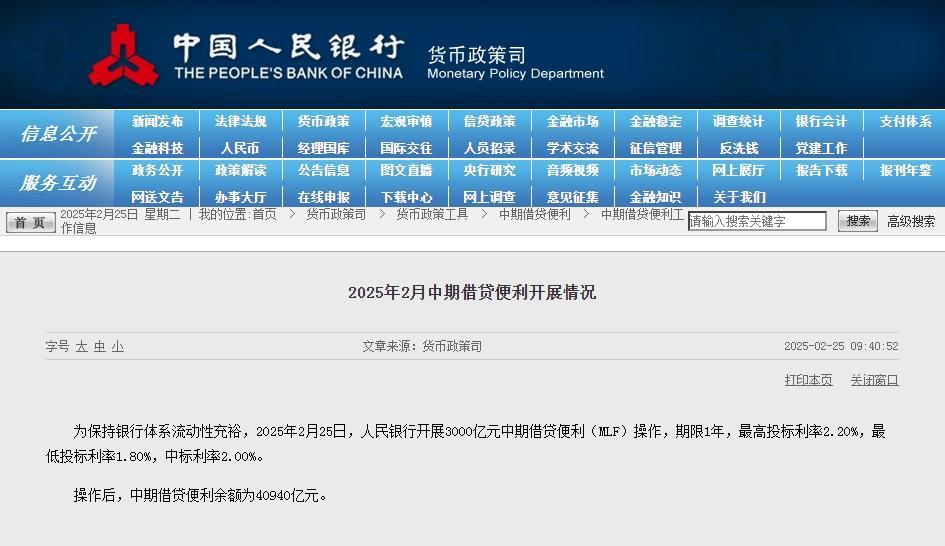The width and height of the screenshot is (945, 546).
Task: Open 法律法规 menu item
Action: [240, 121]
